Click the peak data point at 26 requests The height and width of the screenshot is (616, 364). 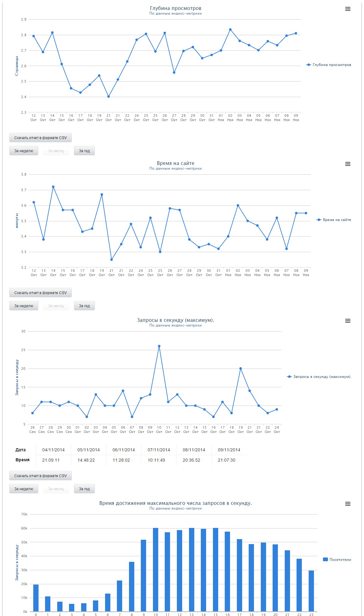(159, 346)
